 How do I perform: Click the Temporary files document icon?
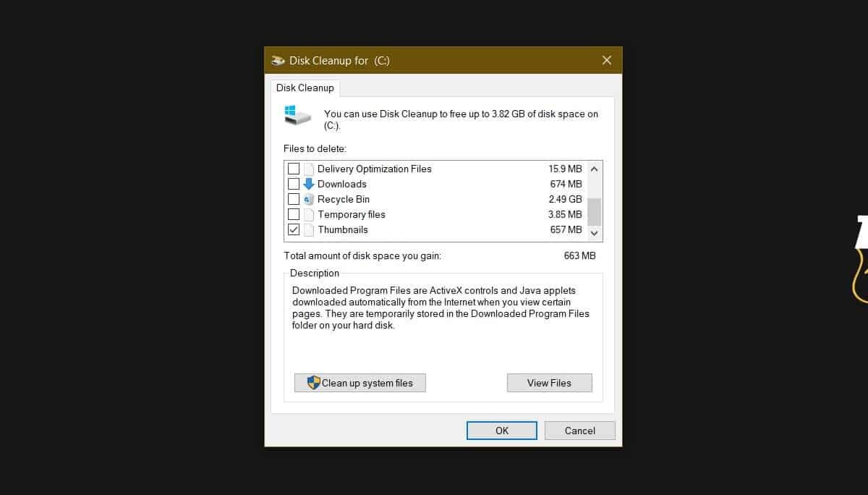309,214
